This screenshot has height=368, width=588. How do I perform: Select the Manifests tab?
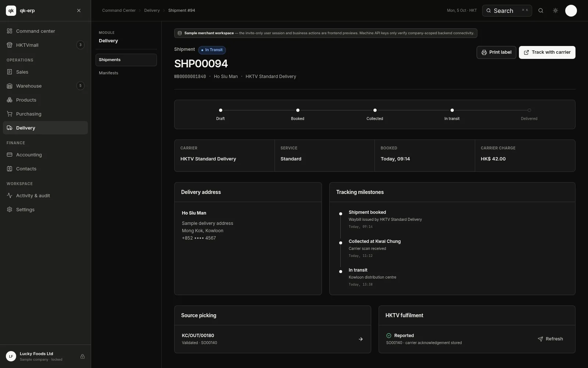(x=126, y=73)
